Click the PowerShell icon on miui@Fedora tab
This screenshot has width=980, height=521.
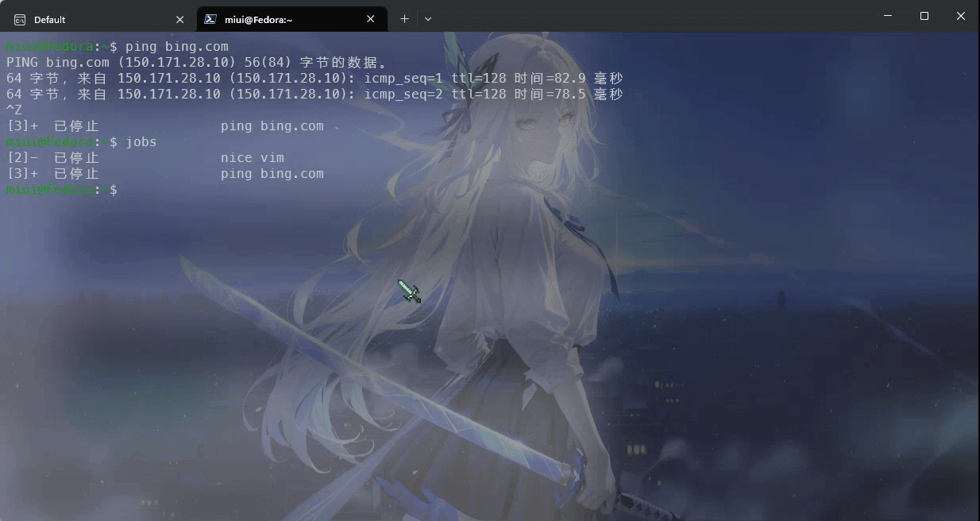(x=210, y=19)
